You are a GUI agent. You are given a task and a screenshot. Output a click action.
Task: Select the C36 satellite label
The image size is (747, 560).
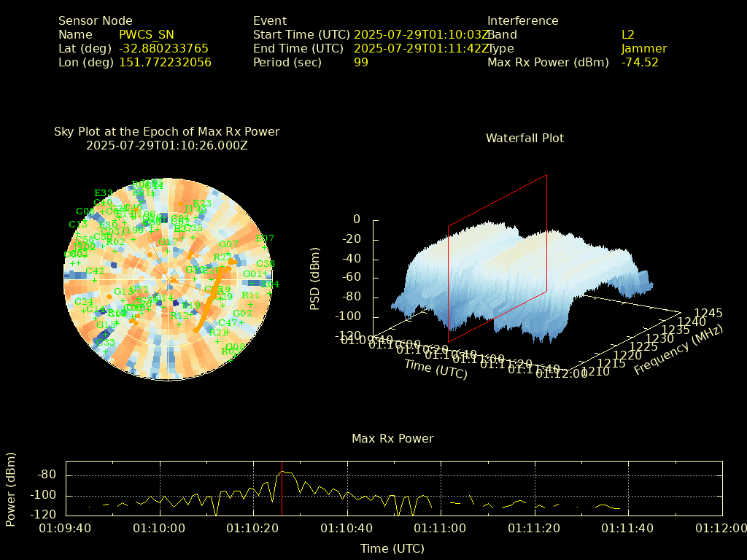tap(266, 264)
